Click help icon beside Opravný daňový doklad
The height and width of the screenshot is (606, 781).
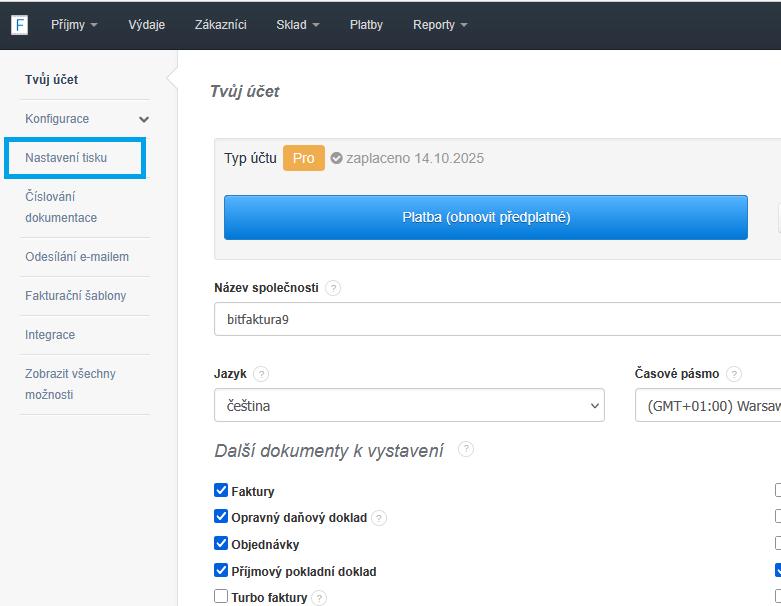coord(379,518)
